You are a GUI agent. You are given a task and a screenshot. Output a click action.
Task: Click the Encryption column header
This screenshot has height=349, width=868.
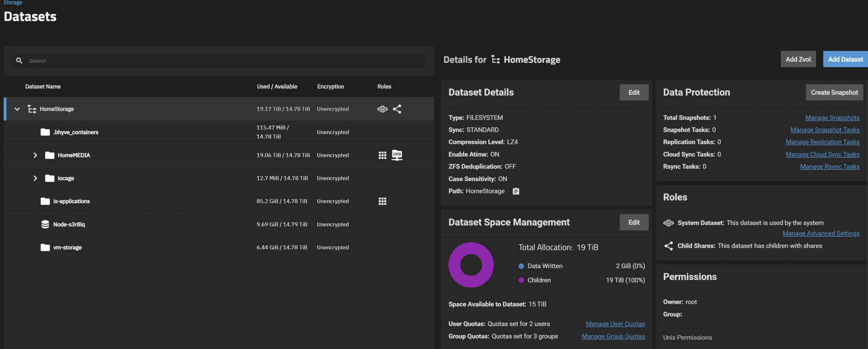coord(330,87)
